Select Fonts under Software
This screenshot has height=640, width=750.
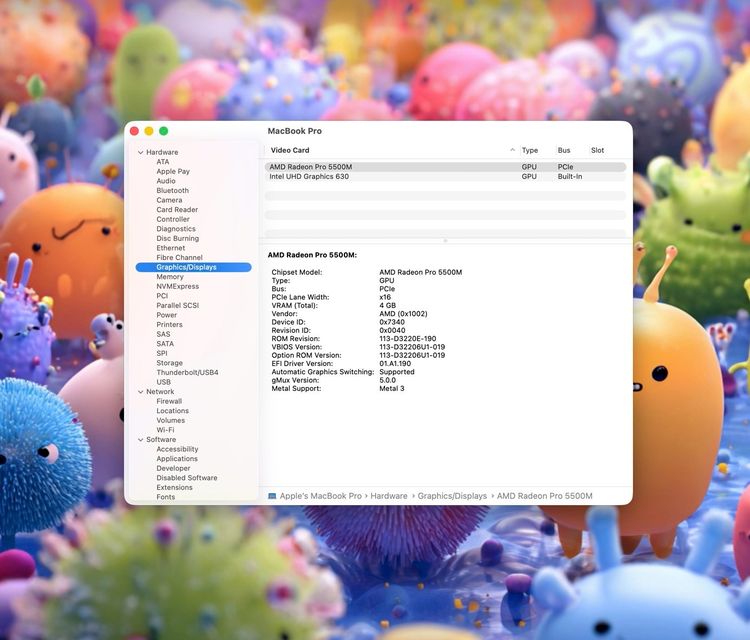pos(165,497)
